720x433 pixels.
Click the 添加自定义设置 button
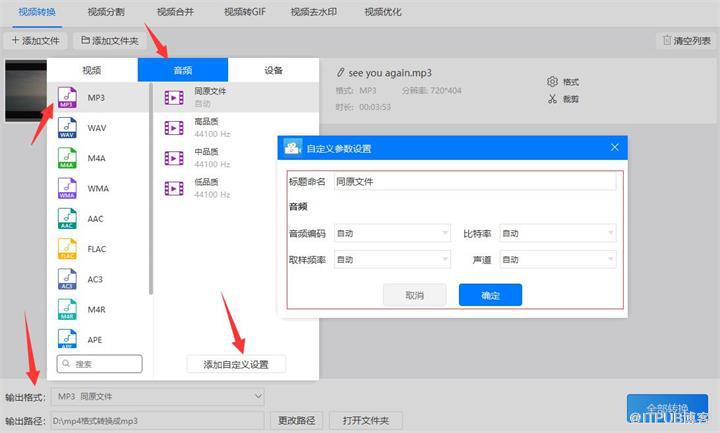click(x=236, y=364)
